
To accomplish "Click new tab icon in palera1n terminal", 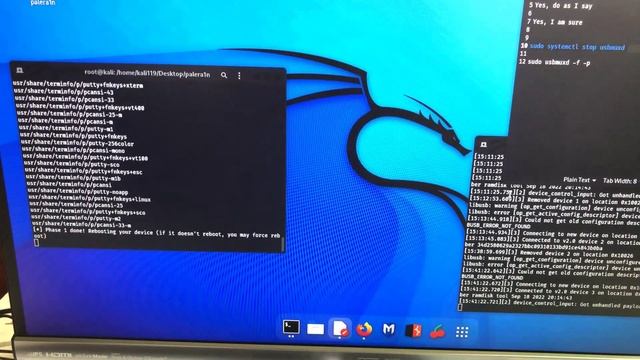I will pyautogui.click(x=19, y=71).
